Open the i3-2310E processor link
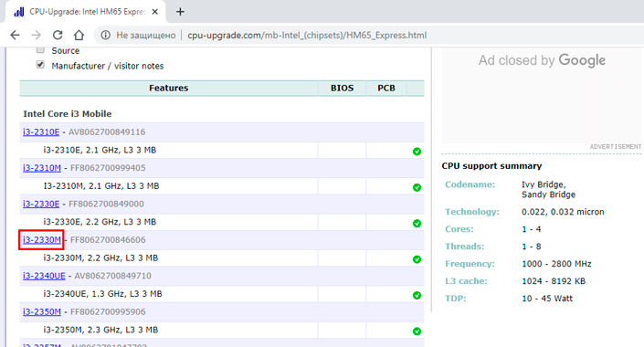 tap(41, 132)
